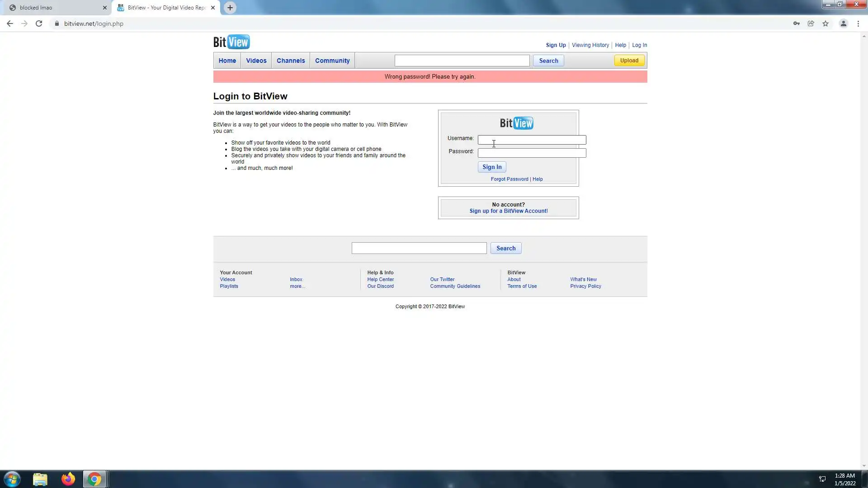Open saved passwords key icon
The width and height of the screenshot is (868, 488).
click(797, 23)
